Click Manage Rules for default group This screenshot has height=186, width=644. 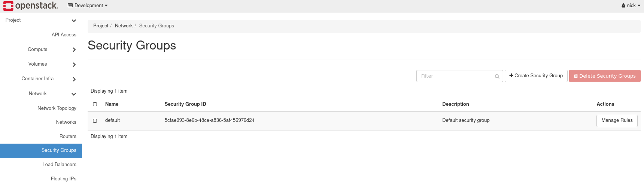tap(617, 121)
